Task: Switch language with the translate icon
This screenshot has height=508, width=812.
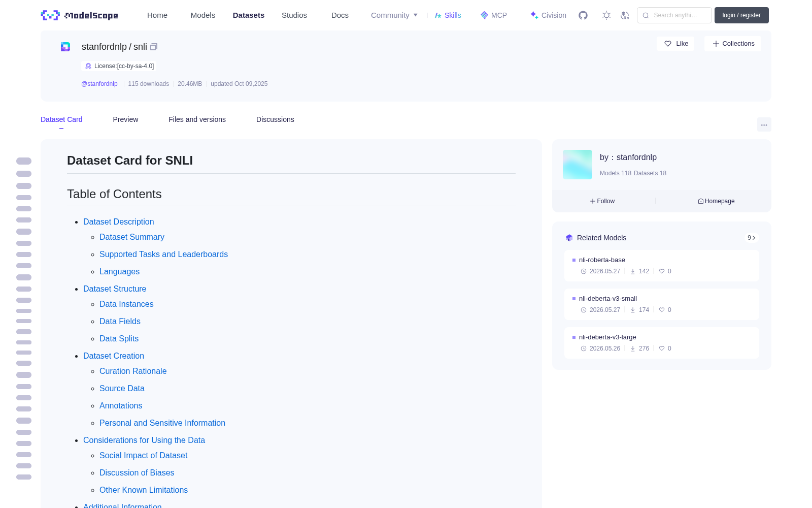Action: click(625, 15)
